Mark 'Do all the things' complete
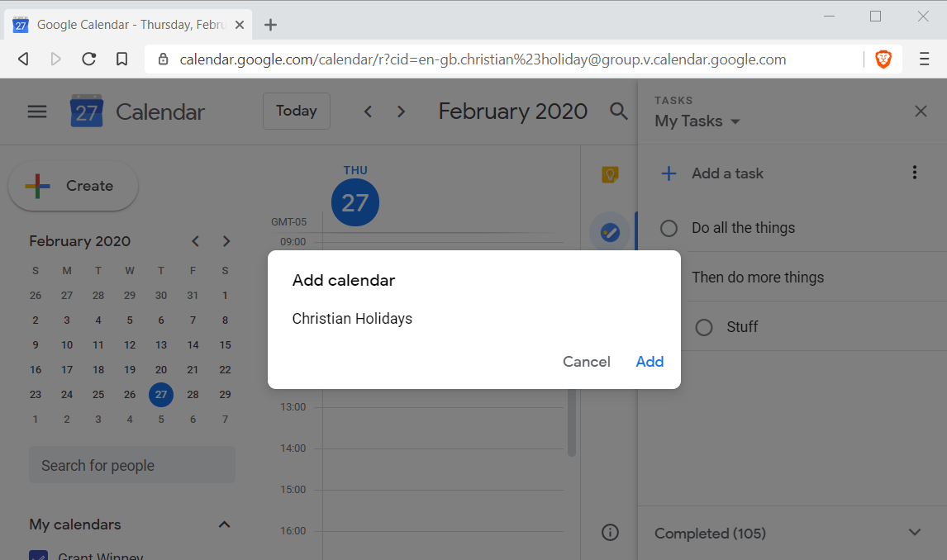Viewport: 947px width, 560px height. click(669, 228)
